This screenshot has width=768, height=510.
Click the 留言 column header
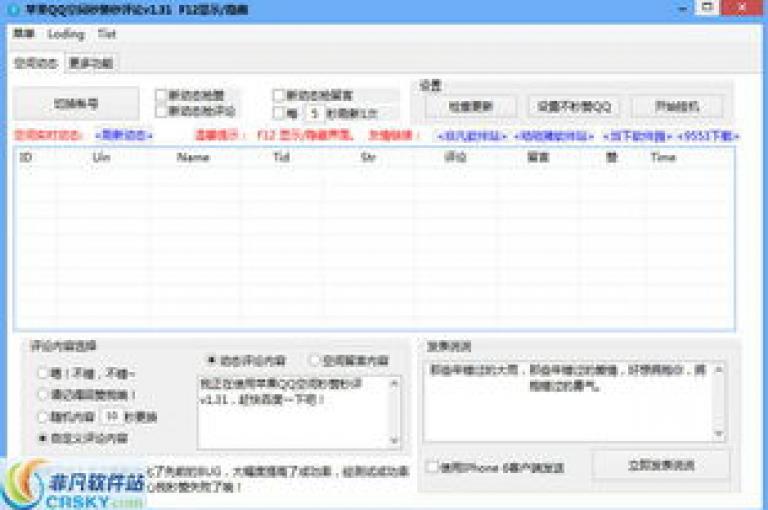tap(538, 157)
